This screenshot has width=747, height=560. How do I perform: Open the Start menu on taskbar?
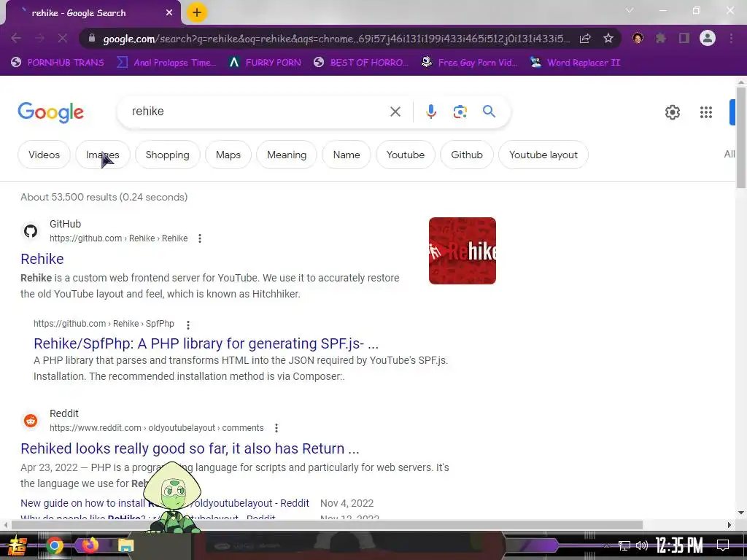click(17, 545)
